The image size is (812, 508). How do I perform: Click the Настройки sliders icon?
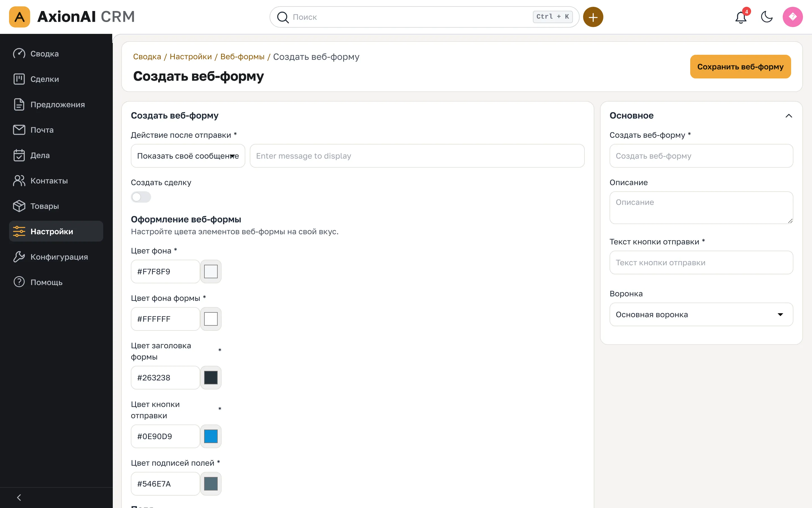19,231
